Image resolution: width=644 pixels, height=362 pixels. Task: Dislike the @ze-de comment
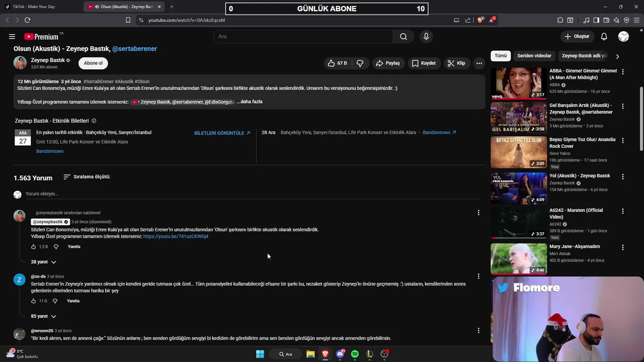pyautogui.click(x=56, y=301)
